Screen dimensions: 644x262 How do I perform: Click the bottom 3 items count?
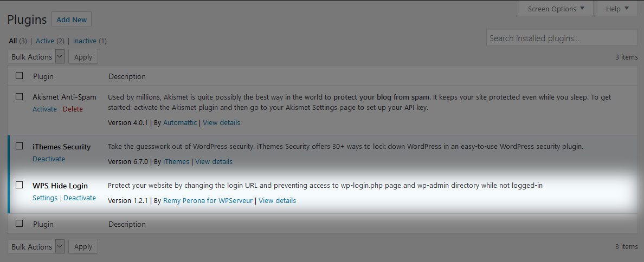point(626,247)
